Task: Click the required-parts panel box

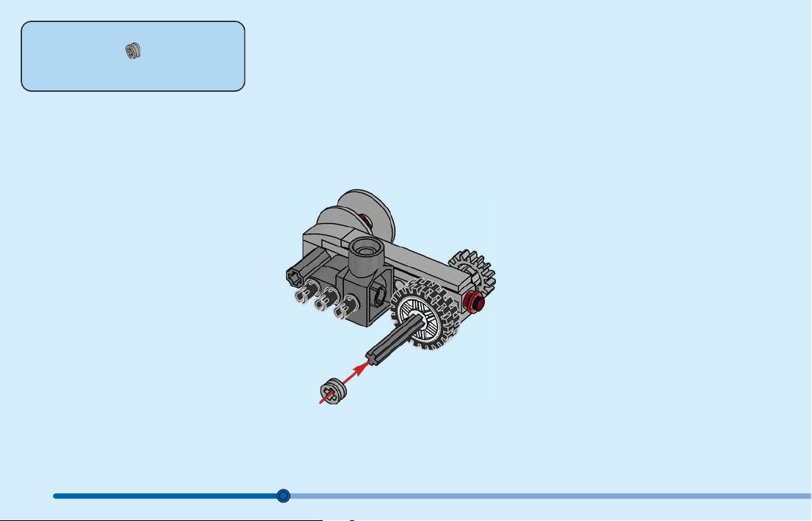Action: tap(133, 57)
